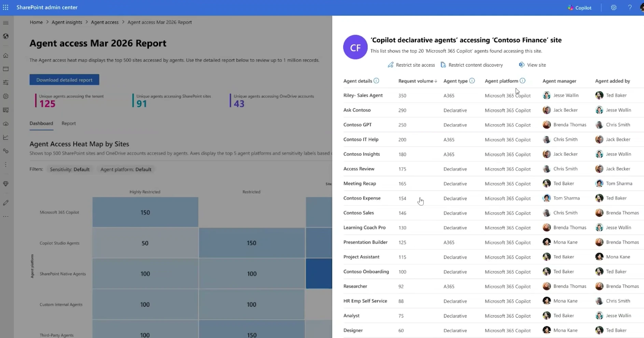Open the Agent platform: Default filter

[x=126, y=169]
